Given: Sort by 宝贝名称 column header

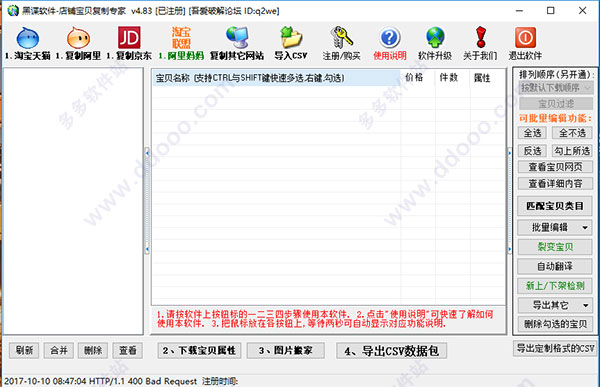Looking at the screenshot, I should tap(276, 78).
